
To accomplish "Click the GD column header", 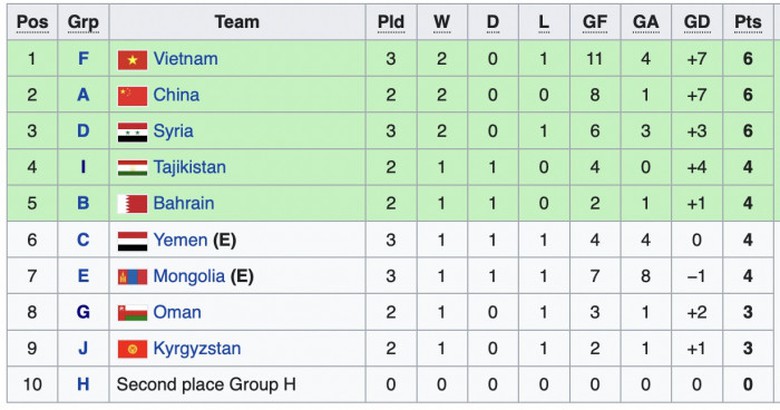I will [696, 22].
